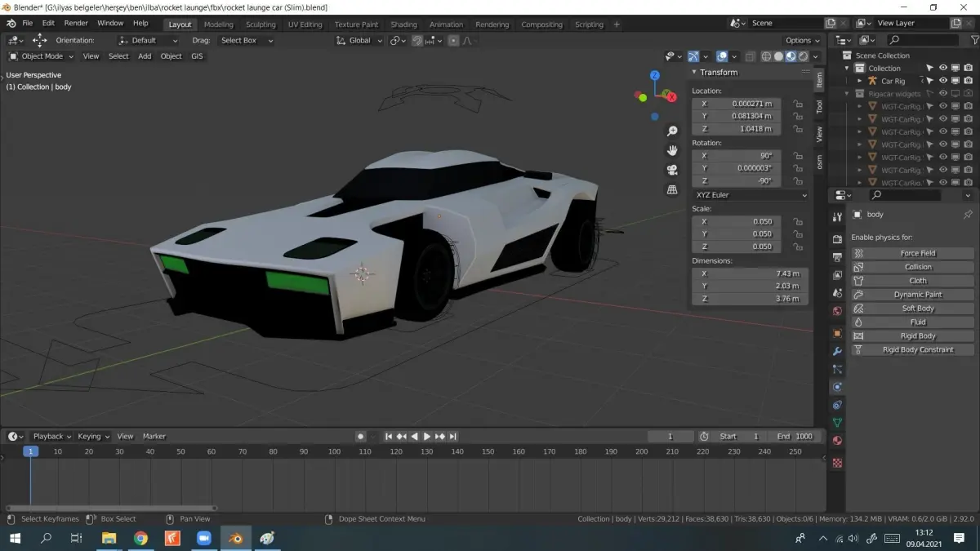The height and width of the screenshot is (551, 980).
Task: Toggle the camera view gizmo
Action: pyautogui.click(x=672, y=170)
